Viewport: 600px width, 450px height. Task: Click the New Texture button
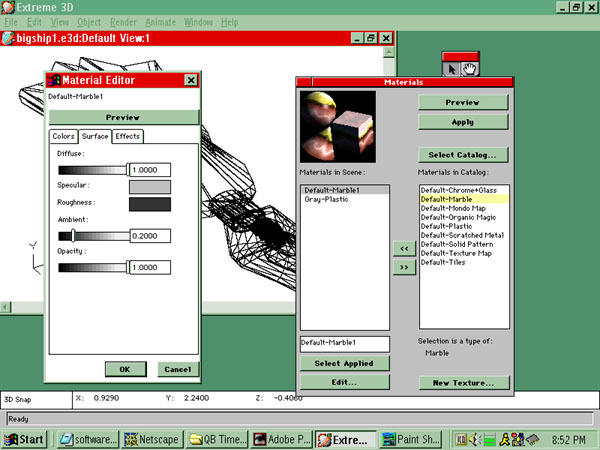(x=463, y=382)
